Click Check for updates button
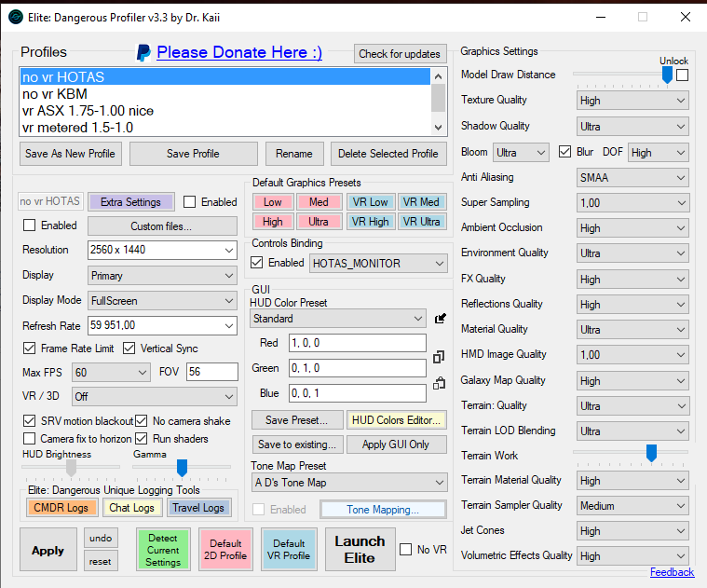The width and height of the screenshot is (707, 588). tap(400, 54)
